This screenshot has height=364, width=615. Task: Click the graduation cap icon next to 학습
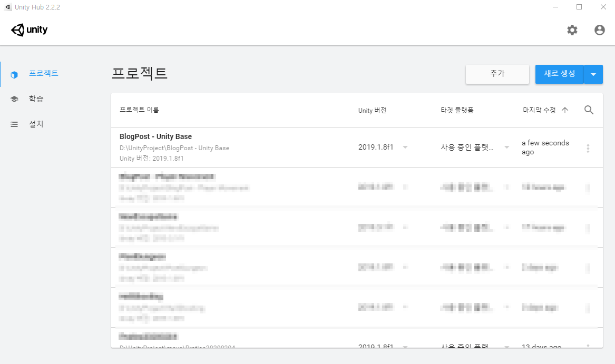click(14, 99)
